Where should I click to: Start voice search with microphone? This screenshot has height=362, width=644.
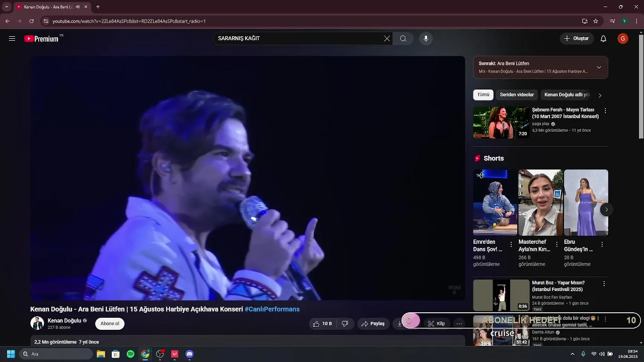coord(426,39)
